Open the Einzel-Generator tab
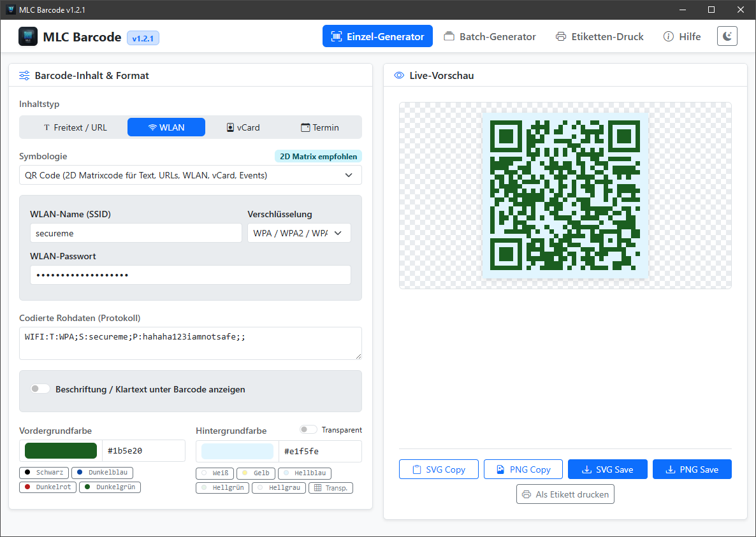Viewport: 756px width, 537px height. [377, 36]
